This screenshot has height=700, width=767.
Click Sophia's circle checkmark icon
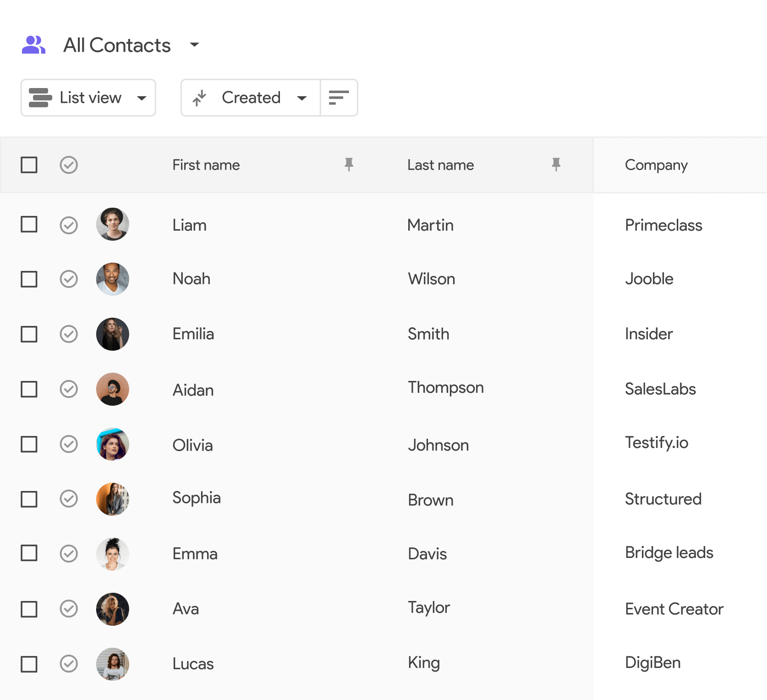pos(69,498)
